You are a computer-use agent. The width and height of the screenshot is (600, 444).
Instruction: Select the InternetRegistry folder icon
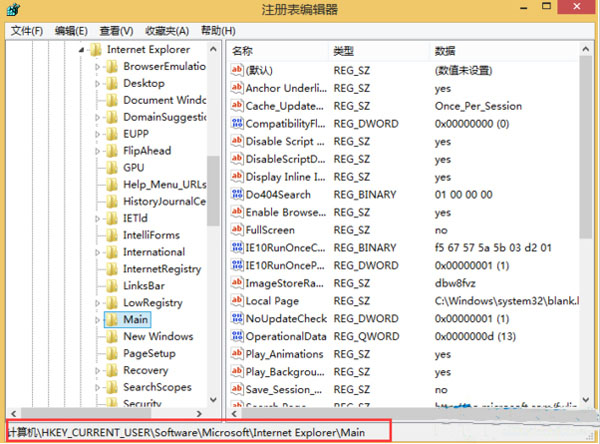tap(112, 269)
